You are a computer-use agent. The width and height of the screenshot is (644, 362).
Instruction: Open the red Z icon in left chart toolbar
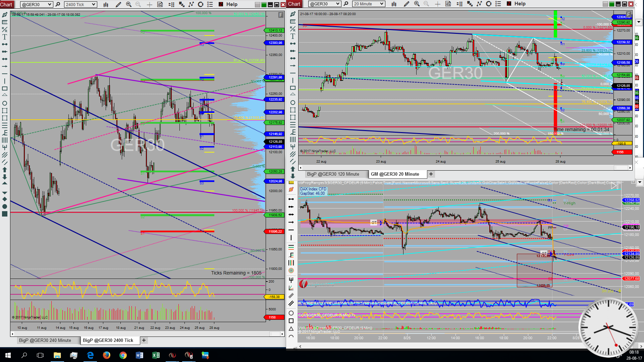pos(221,4)
